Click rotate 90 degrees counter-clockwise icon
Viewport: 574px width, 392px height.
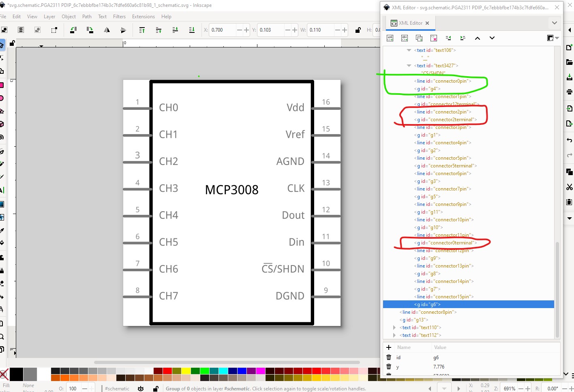coord(73,30)
